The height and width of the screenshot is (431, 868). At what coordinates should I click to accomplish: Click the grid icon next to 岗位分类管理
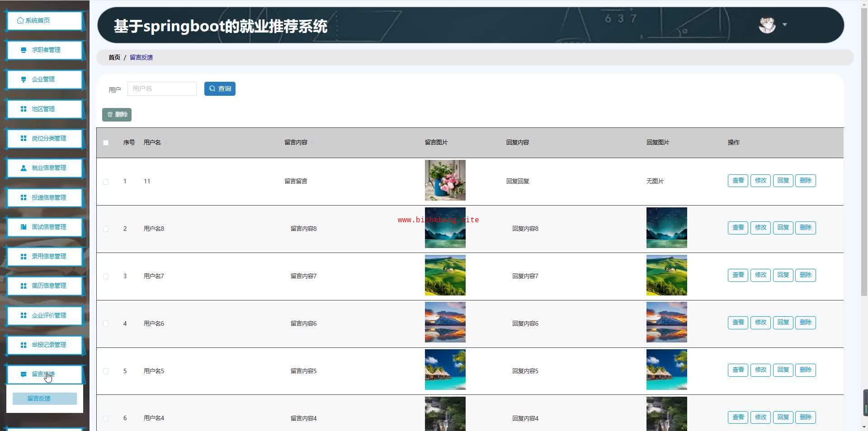[x=24, y=138]
